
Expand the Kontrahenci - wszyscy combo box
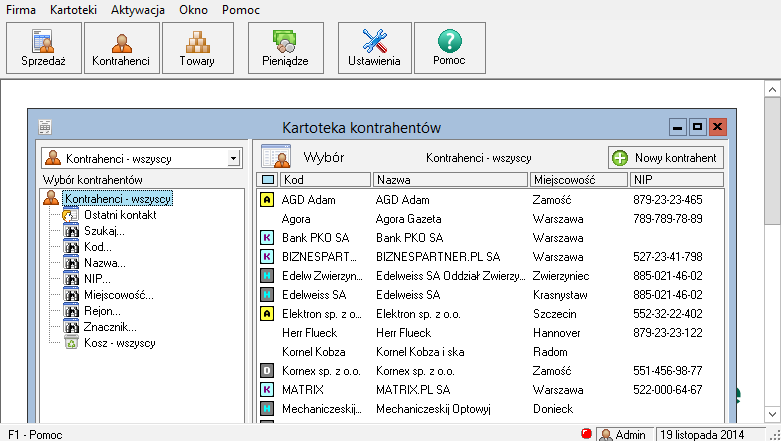tap(233, 158)
